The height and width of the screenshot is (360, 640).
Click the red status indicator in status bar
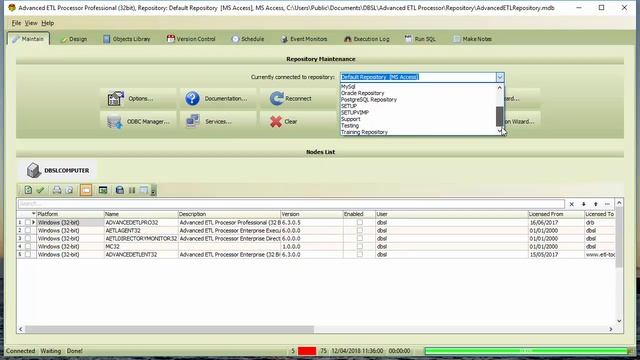[307, 351]
